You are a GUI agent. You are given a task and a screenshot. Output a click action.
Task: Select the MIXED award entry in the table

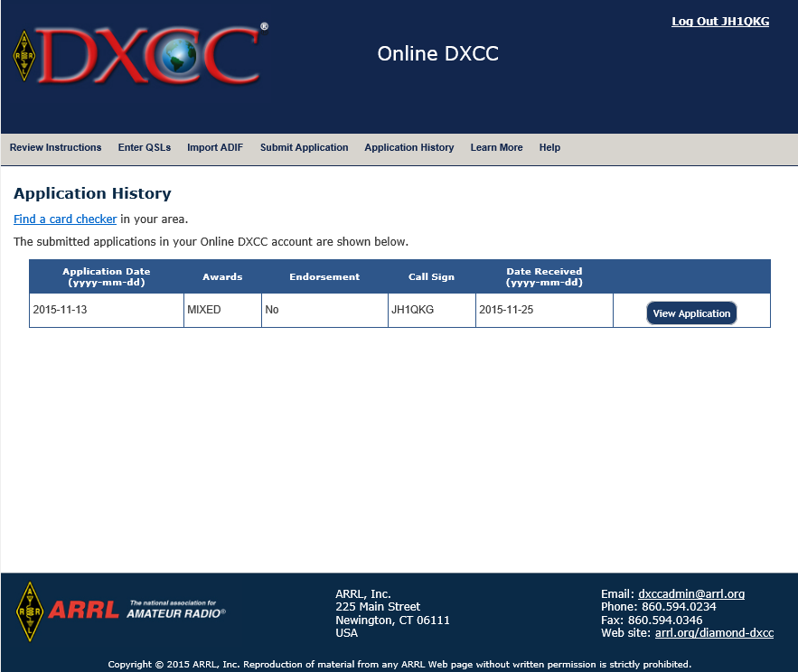coord(221,309)
